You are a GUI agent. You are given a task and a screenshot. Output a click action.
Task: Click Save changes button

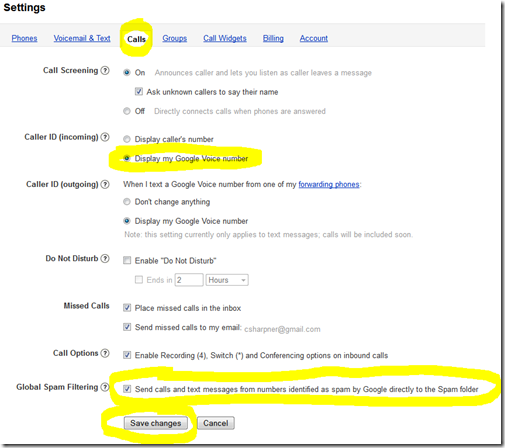coord(156,423)
